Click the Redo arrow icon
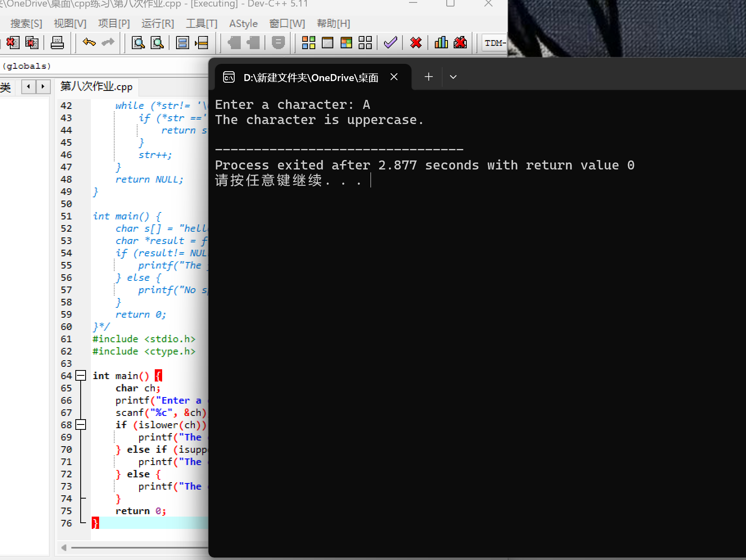This screenshot has width=746, height=560. click(108, 42)
